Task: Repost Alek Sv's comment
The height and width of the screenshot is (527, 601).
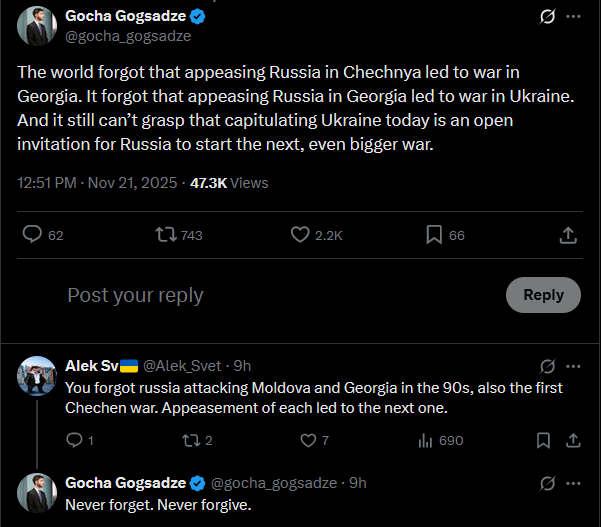Action: (x=187, y=440)
